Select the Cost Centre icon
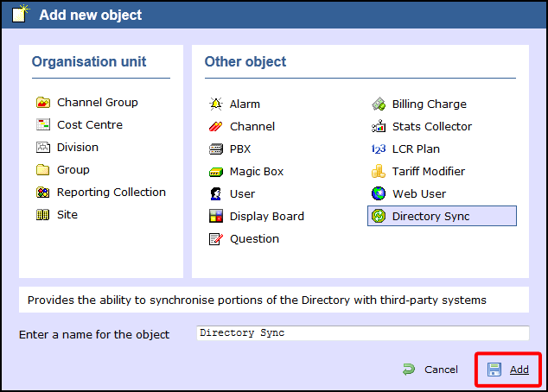Screen dimensions: 548x392 [x=42, y=125]
